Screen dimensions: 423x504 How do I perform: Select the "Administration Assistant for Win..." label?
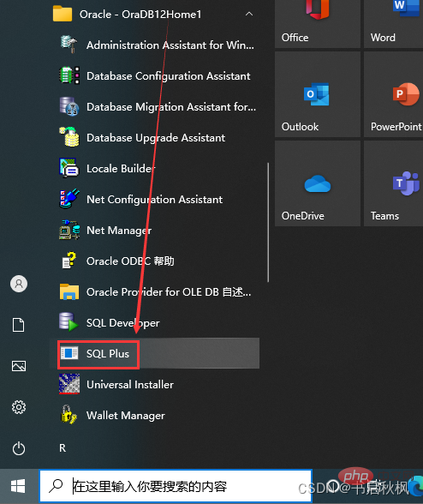click(x=170, y=45)
